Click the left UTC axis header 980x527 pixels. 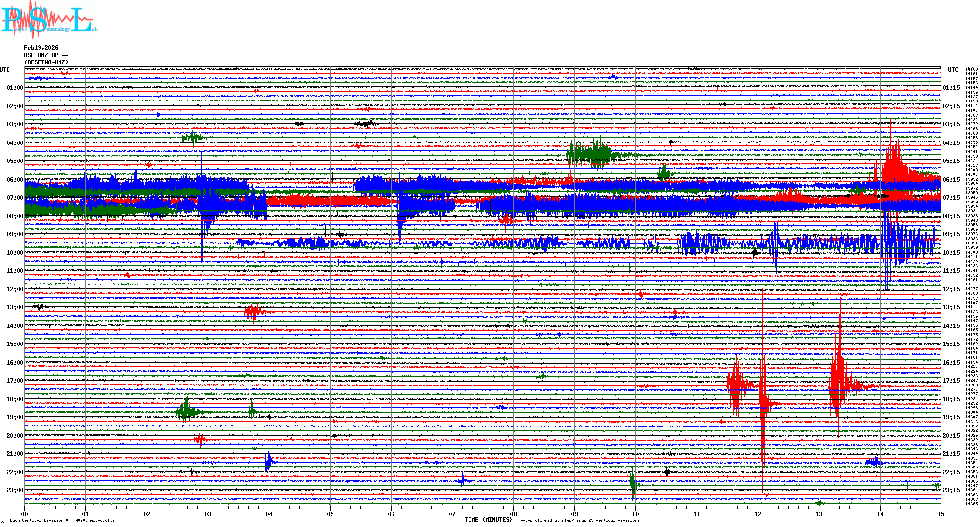(5, 70)
